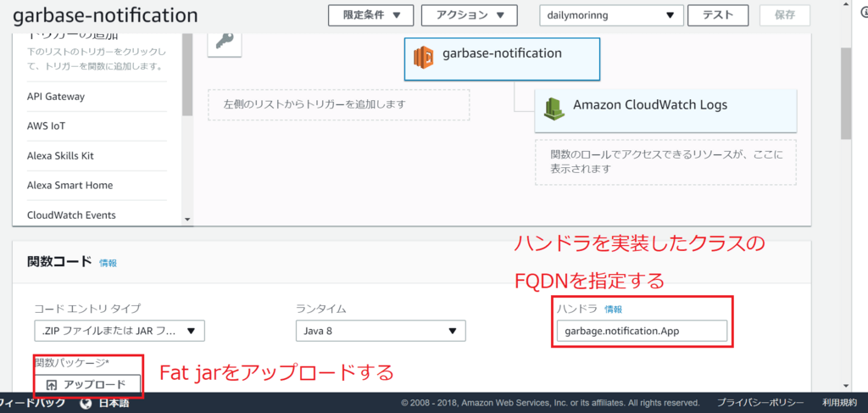
Task: Open the コード エントリ タイプ dropdown
Action: coord(119,331)
